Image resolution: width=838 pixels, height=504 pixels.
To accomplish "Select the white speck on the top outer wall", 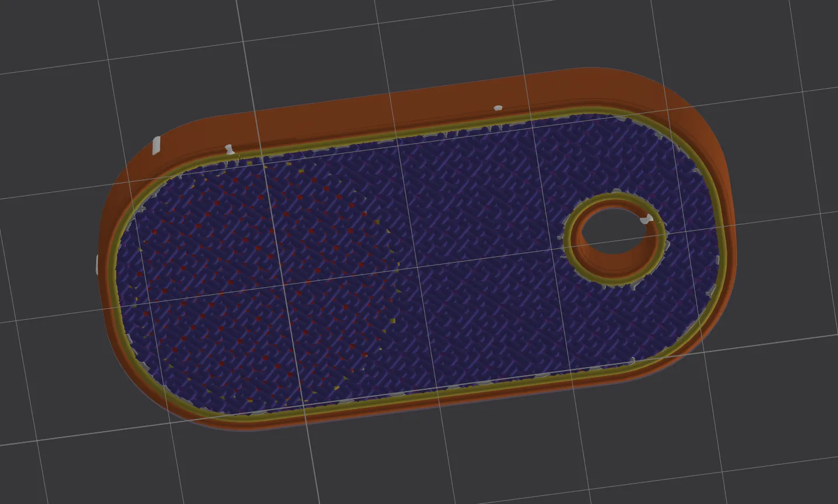I will pyautogui.click(x=498, y=108).
